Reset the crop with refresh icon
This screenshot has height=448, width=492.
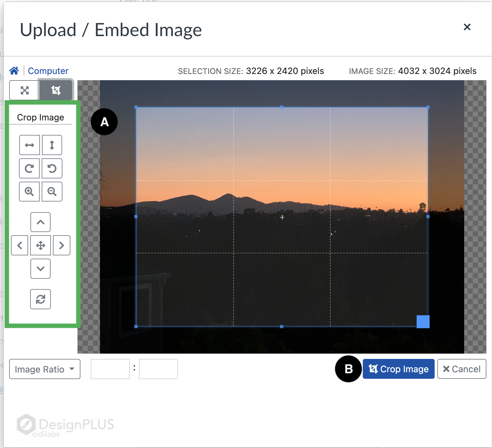click(x=41, y=299)
